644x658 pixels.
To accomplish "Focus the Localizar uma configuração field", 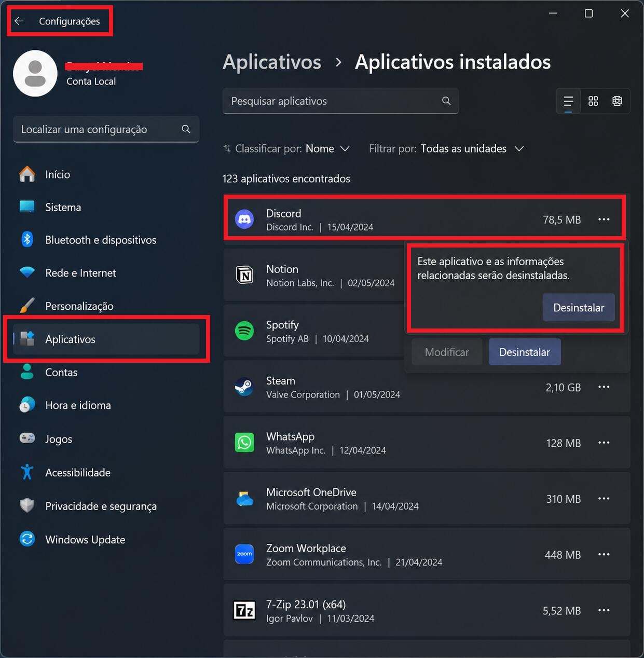I will click(106, 129).
